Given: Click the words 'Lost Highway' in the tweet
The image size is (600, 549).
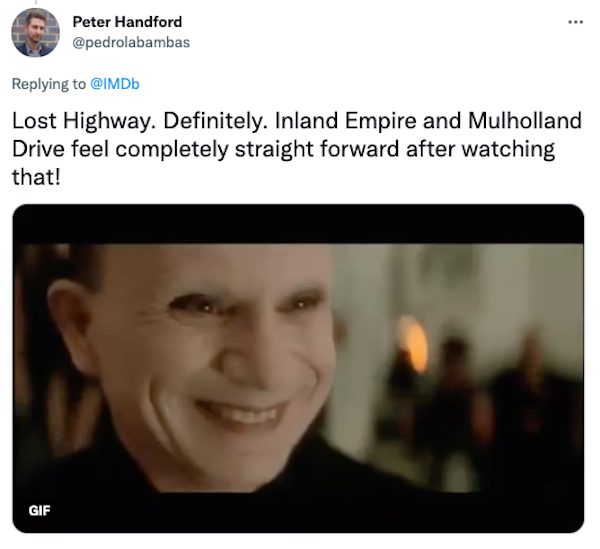Looking at the screenshot, I should click(83, 121).
